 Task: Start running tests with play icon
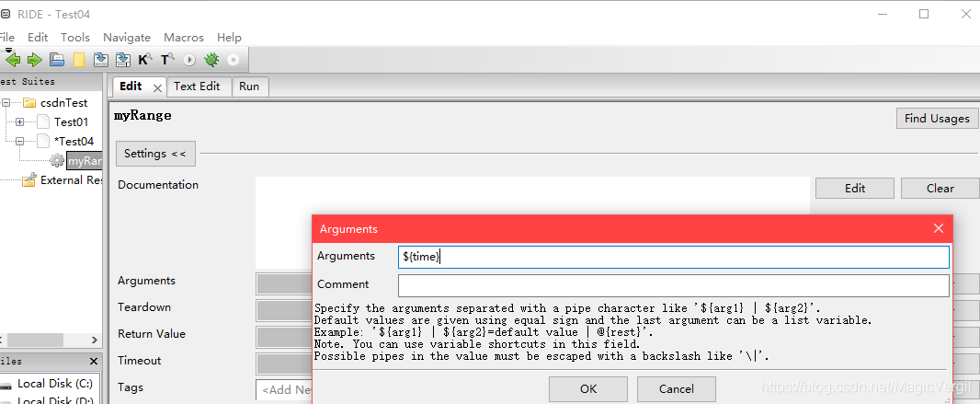190,61
